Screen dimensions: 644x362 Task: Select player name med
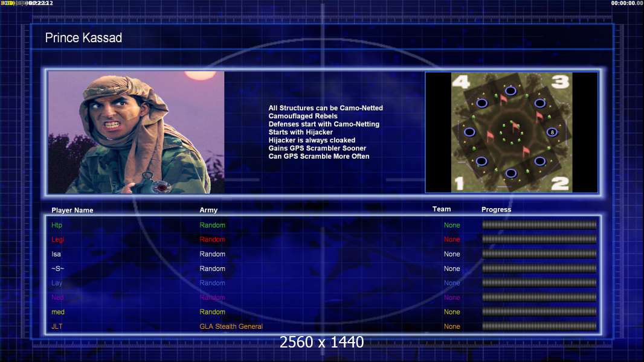(58, 312)
